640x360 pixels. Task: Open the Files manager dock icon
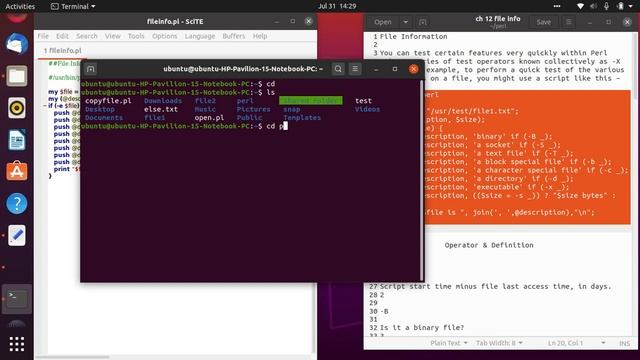17,76
